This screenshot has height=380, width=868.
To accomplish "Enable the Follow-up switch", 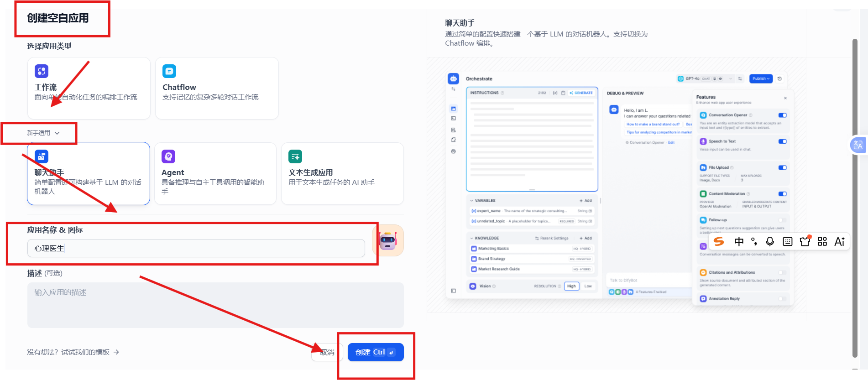I will pyautogui.click(x=783, y=220).
